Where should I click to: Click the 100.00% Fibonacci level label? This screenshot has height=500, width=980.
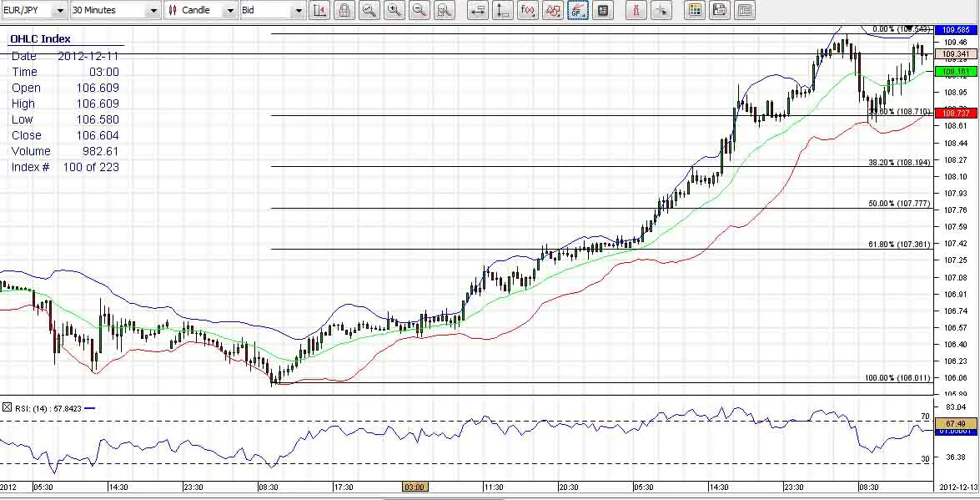pyautogui.click(x=897, y=378)
